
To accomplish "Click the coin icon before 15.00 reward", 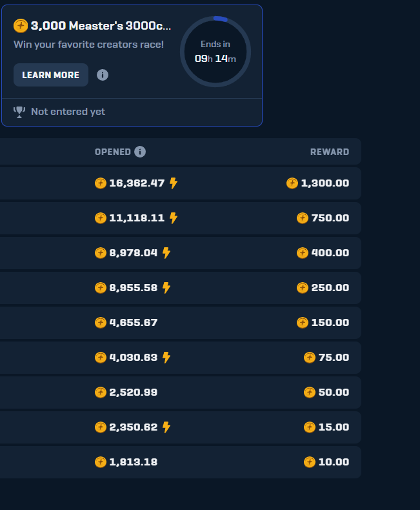I will pyautogui.click(x=310, y=427).
